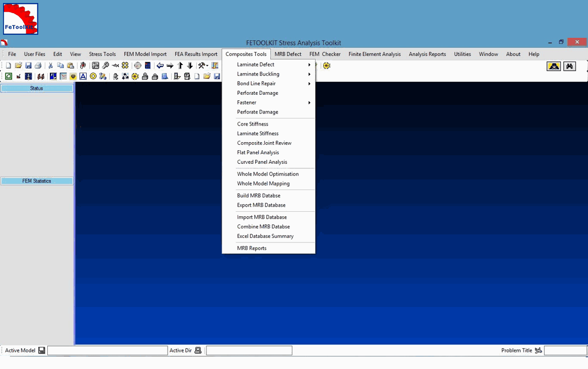Click the computer icon beside Active Dir
This screenshot has height=369, width=588.
click(x=198, y=350)
